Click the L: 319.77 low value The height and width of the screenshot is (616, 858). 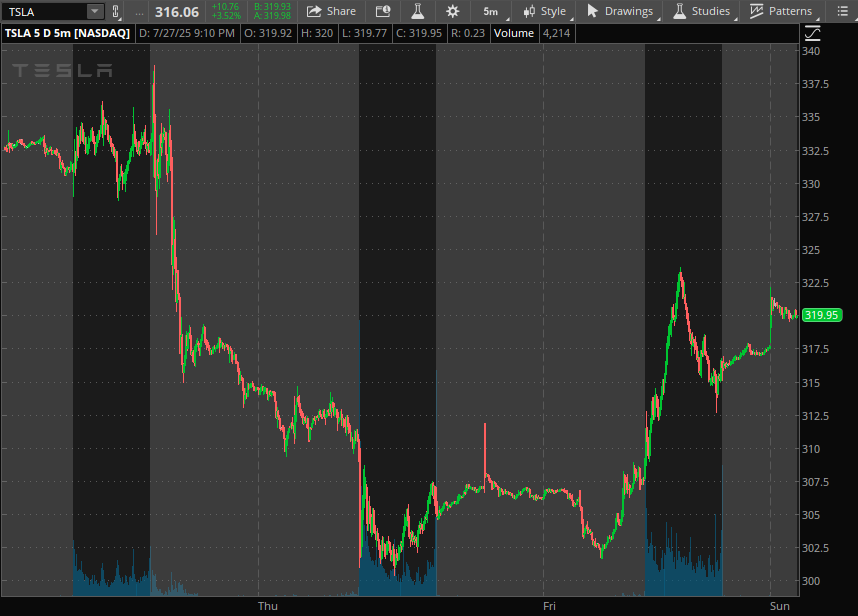(x=364, y=33)
